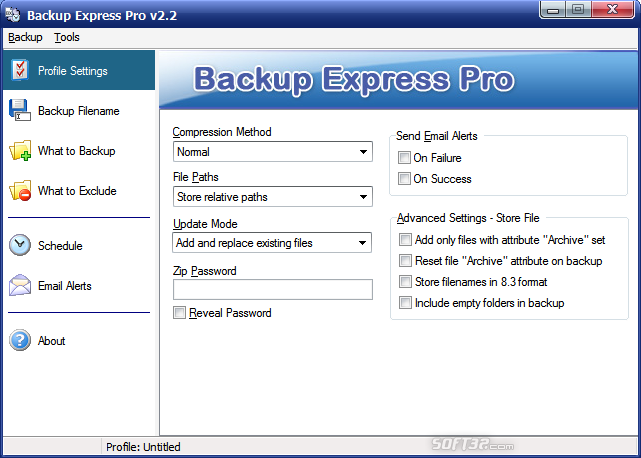Expand the File Paths dropdown arrow
Screen dimensions: 641x458
pyautogui.click(x=363, y=197)
